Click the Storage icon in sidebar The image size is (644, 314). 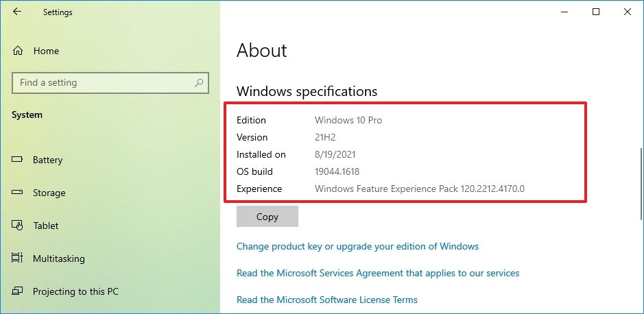point(18,193)
